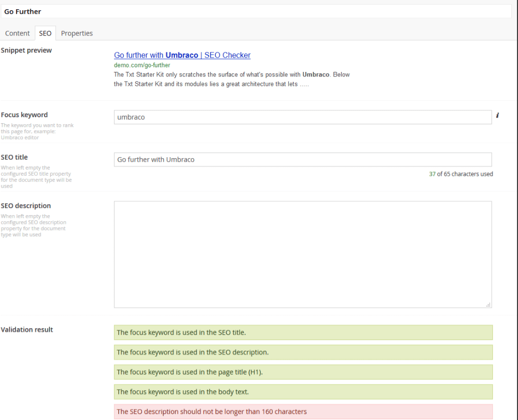Click the Go Further page name field
This screenshot has width=518, height=420.
tap(256, 12)
